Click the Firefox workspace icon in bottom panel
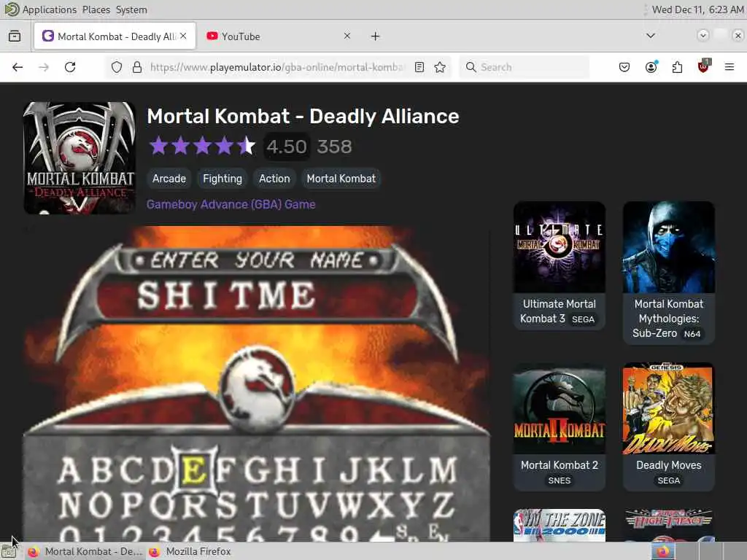This screenshot has height=560, width=747. pos(664,551)
